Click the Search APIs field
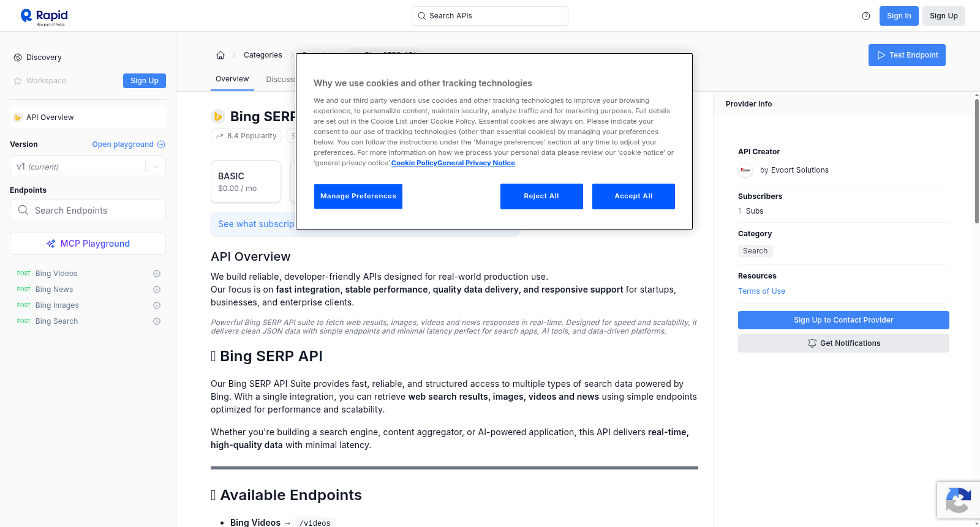This screenshot has width=980, height=527. coord(490,16)
